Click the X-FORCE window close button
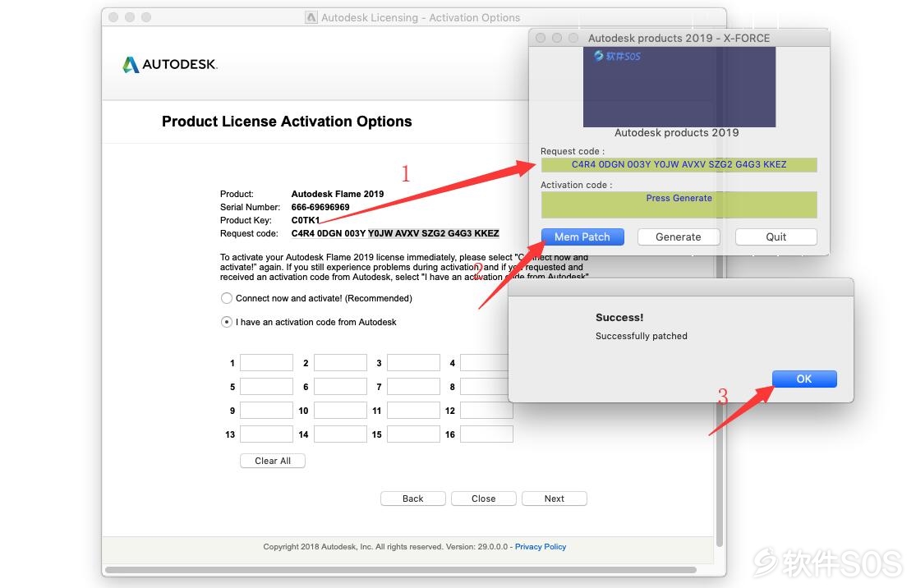This screenshot has width=916, height=588. [541, 38]
